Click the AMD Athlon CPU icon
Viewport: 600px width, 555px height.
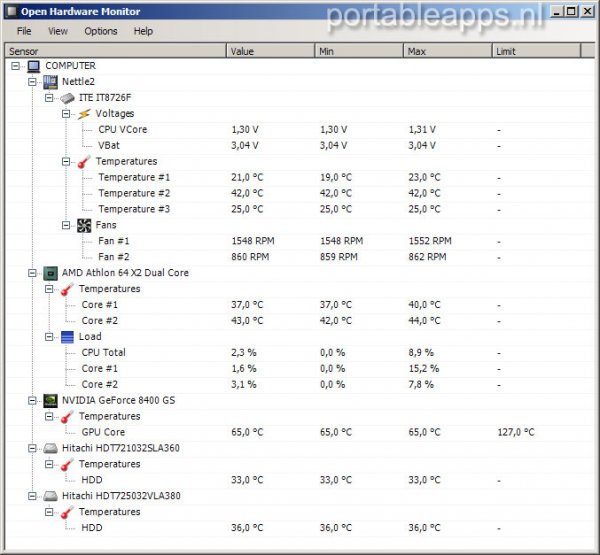[x=51, y=273]
